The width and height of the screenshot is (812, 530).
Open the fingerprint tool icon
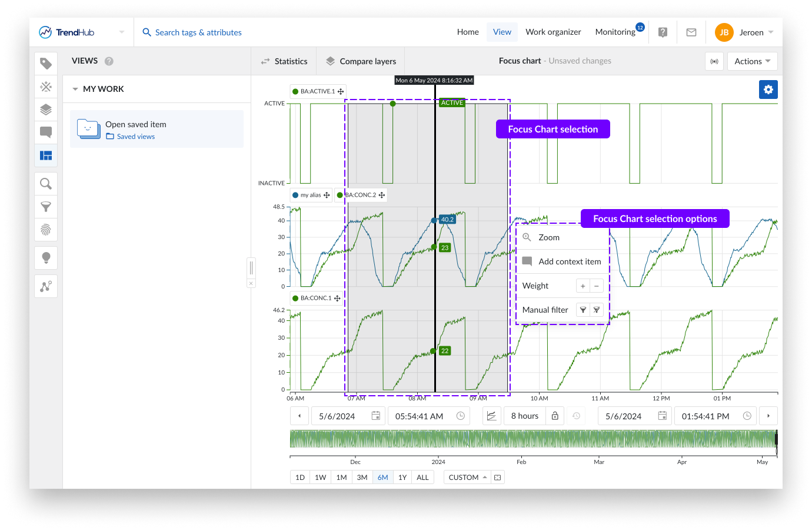46,230
